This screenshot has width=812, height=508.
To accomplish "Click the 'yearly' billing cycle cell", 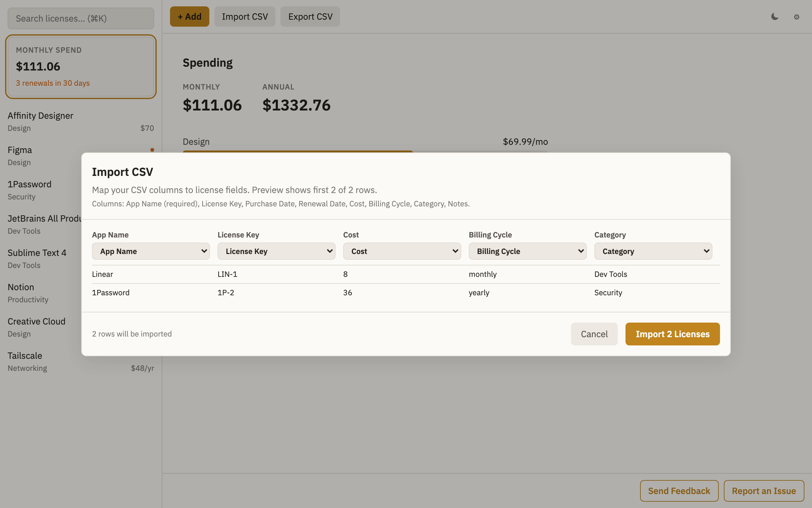I will pos(479,293).
